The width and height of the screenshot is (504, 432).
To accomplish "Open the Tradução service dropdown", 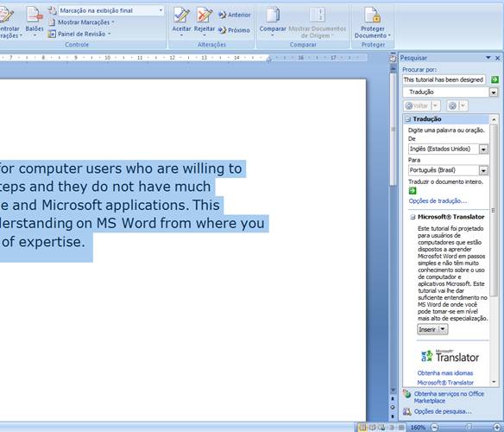I will tap(494, 92).
